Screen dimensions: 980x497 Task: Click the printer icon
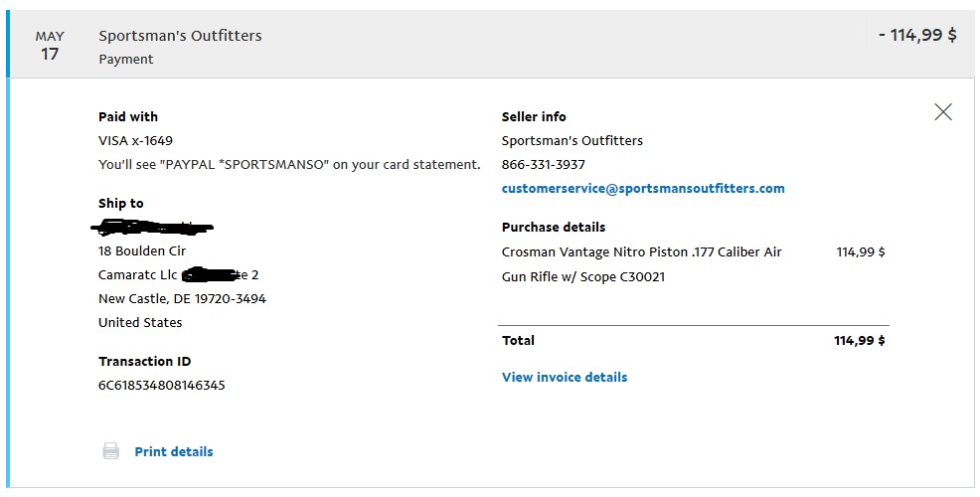(110, 451)
